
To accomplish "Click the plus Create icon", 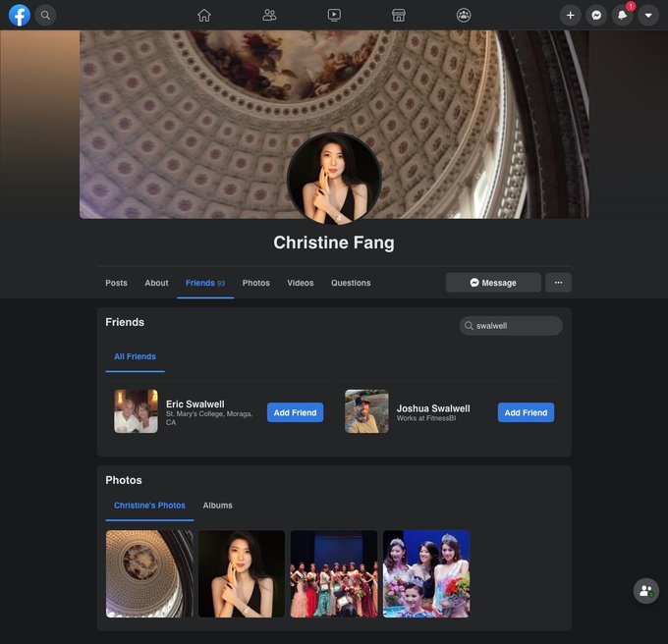I will (570, 15).
